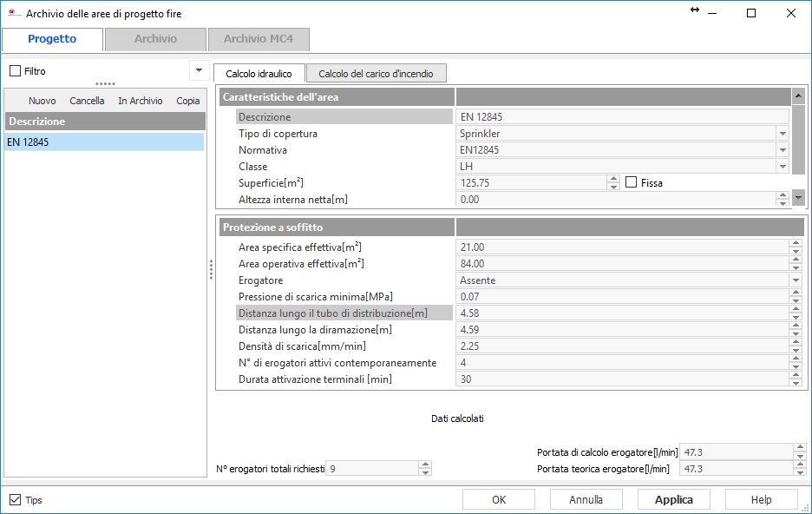Click the Copia toolbar button
812x514 pixels.
pos(187,101)
